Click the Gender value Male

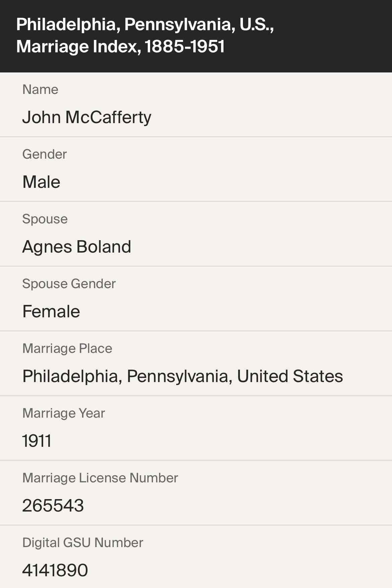41,182
